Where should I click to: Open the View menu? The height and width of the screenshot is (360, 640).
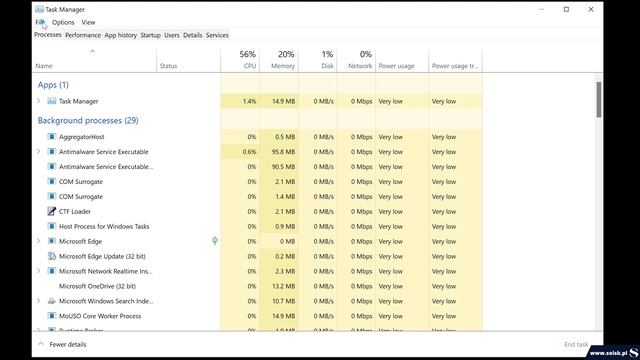click(x=88, y=22)
